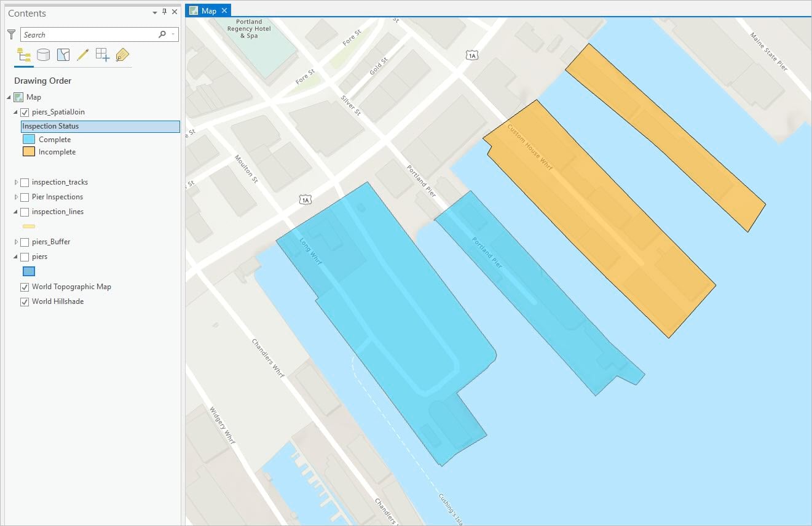
Task: Open List By Labeling with the tag icon
Action: [122, 55]
